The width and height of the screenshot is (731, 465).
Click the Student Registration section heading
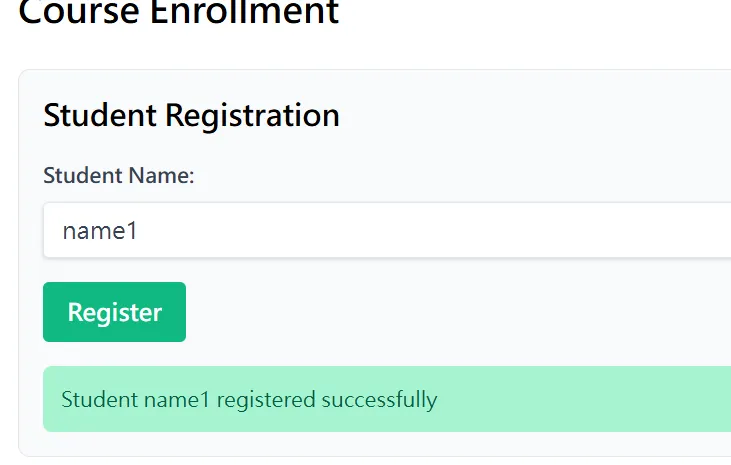tap(191, 115)
